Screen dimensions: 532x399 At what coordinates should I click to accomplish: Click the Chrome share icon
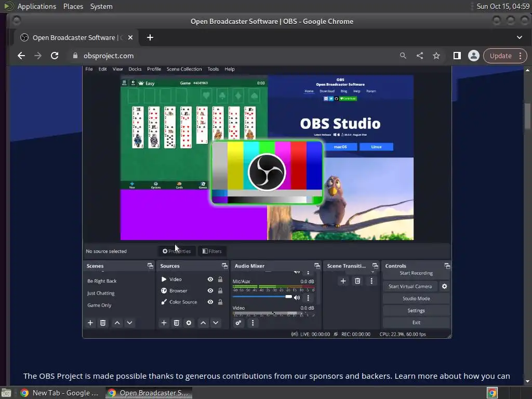420,56
